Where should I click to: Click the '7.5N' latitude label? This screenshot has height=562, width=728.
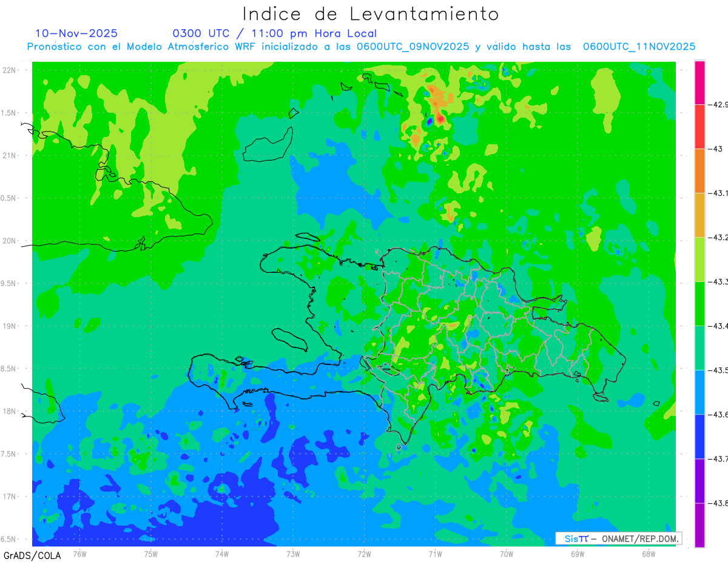[x=9, y=454]
